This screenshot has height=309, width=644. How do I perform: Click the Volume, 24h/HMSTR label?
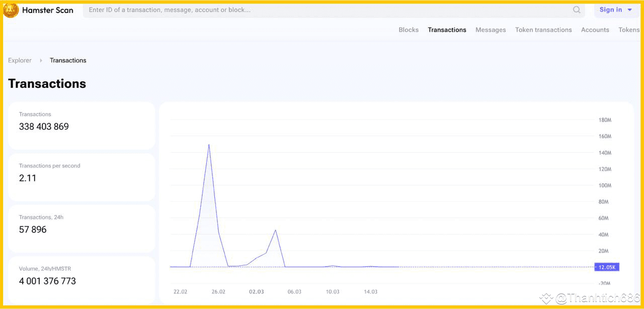coord(45,269)
